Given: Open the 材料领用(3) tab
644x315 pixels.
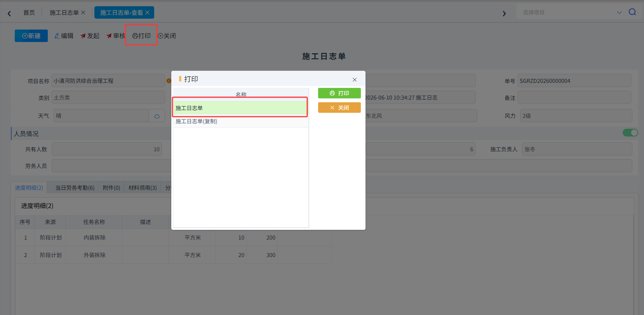Looking at the screenshot, I should pos(143,188).
